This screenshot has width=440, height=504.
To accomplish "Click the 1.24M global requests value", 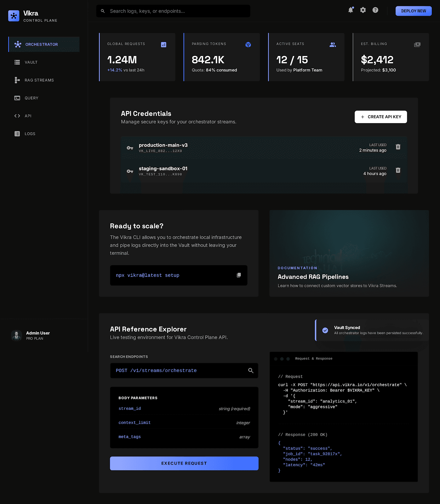I will coord(122,60).
